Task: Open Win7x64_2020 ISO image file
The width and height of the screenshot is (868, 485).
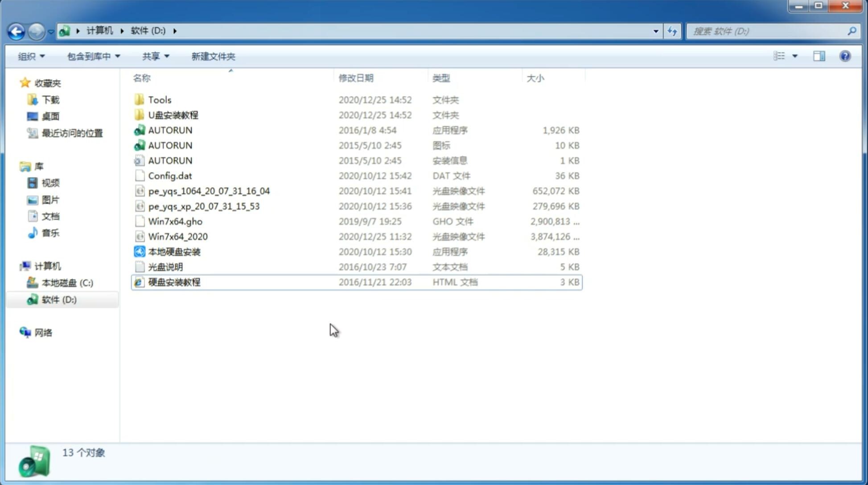Action: click(x=177, y=237)
